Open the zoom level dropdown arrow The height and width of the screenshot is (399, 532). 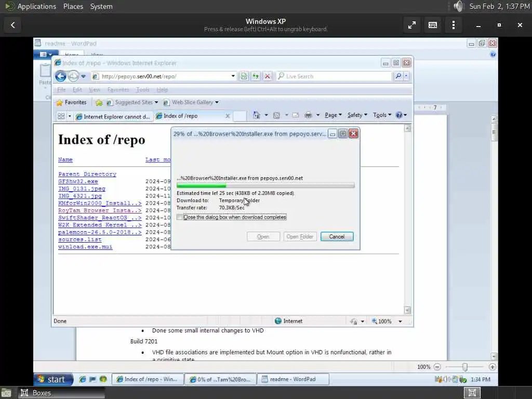point(400,321)
